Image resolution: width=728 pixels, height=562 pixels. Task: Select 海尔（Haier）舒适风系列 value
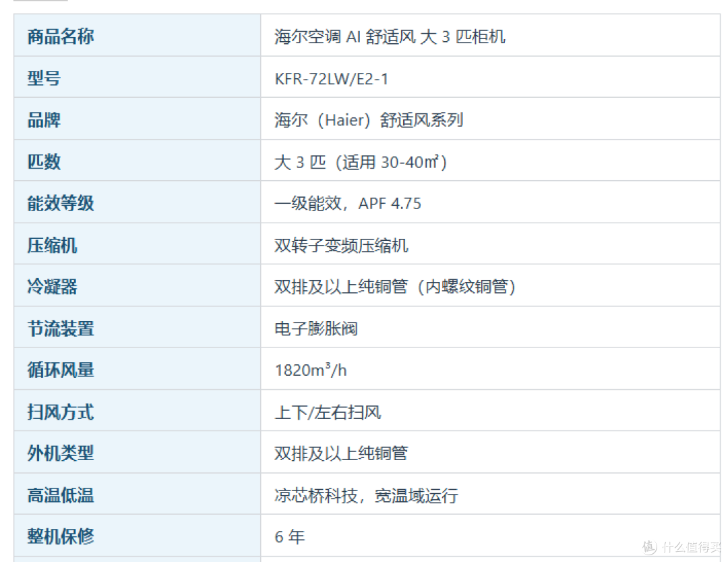click(369, 120)
